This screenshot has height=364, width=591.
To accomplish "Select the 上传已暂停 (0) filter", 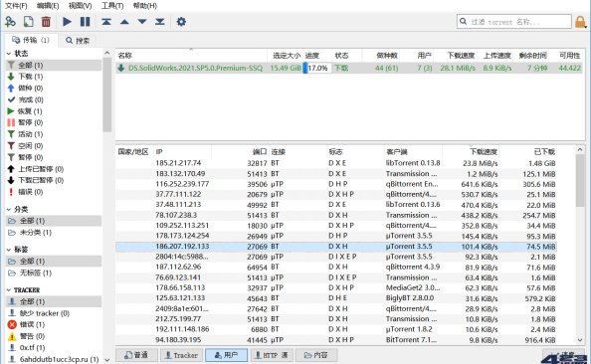I will point(54,169).
